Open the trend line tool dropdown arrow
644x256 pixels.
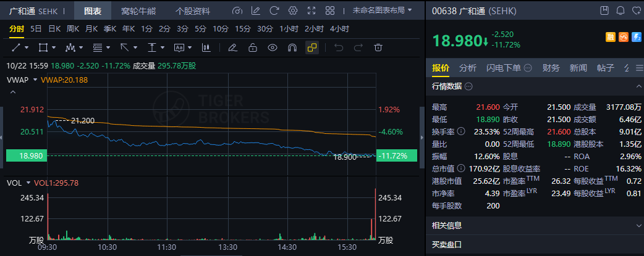click(27, 48)
